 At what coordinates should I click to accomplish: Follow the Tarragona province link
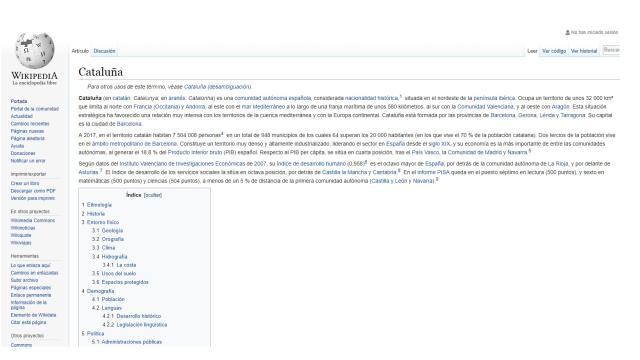pos(573,115)
